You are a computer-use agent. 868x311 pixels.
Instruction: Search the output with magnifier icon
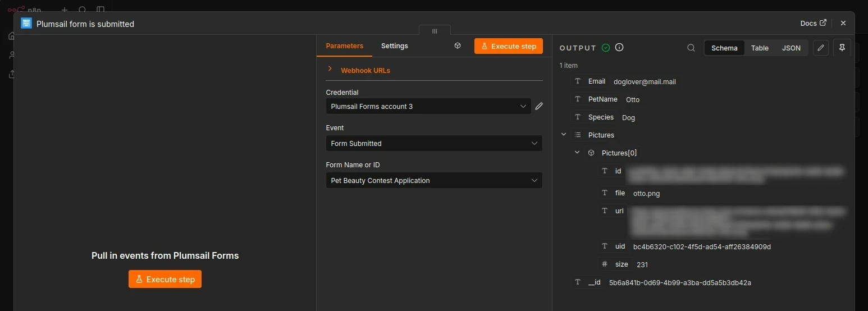[691, 48]
